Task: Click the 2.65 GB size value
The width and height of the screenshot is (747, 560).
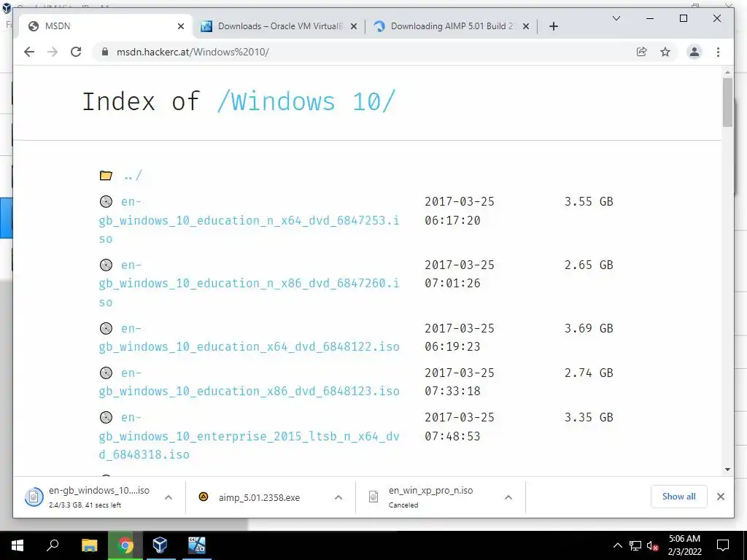Action: pyautogui.click(x=589, y=265)
